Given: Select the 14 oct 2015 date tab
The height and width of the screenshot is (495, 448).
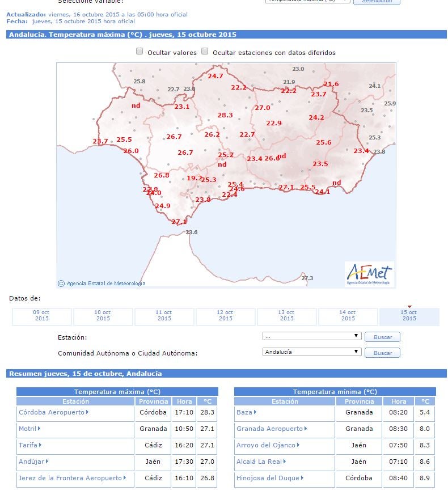Looking at the screenshot, I should (x=347, y=316).
